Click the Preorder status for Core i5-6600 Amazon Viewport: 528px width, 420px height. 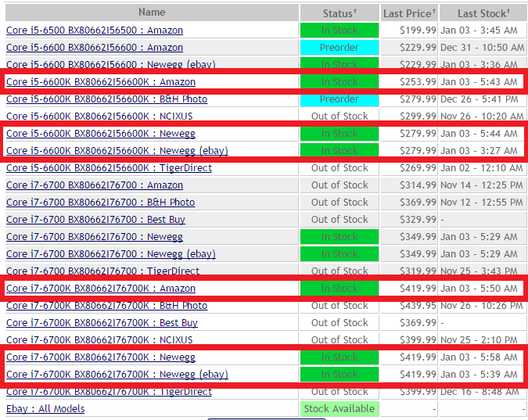tap(339, 48)
